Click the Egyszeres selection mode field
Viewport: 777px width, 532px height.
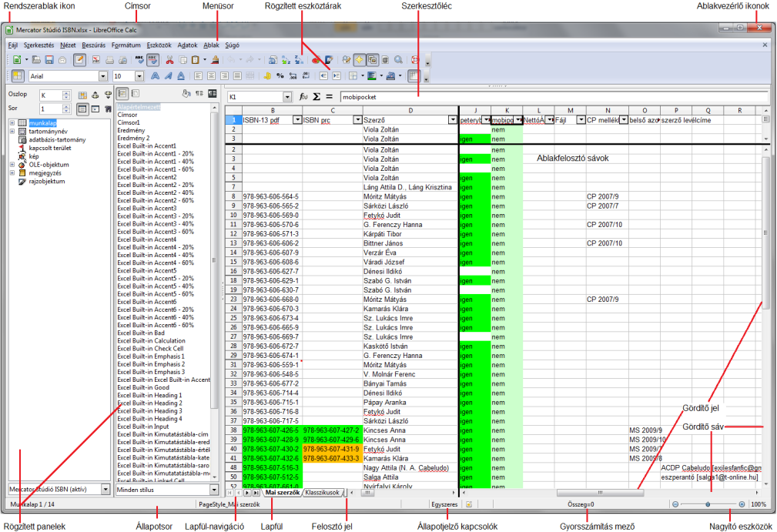coord(444,504)
